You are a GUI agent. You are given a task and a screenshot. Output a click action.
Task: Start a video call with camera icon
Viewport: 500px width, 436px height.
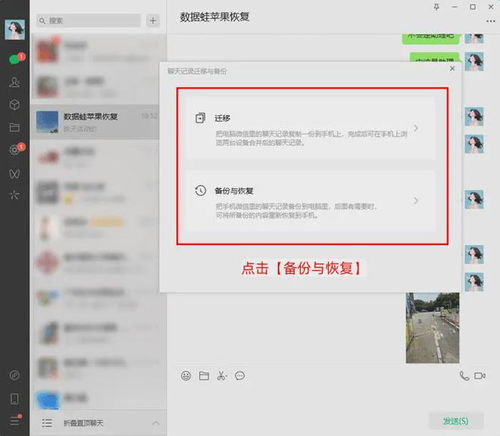(x=480, y=376)
